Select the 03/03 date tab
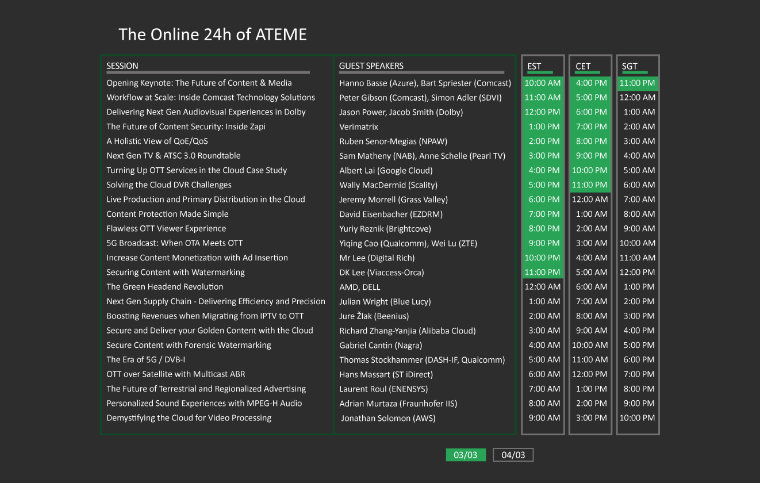760x483 pixels. click(465, 455)
